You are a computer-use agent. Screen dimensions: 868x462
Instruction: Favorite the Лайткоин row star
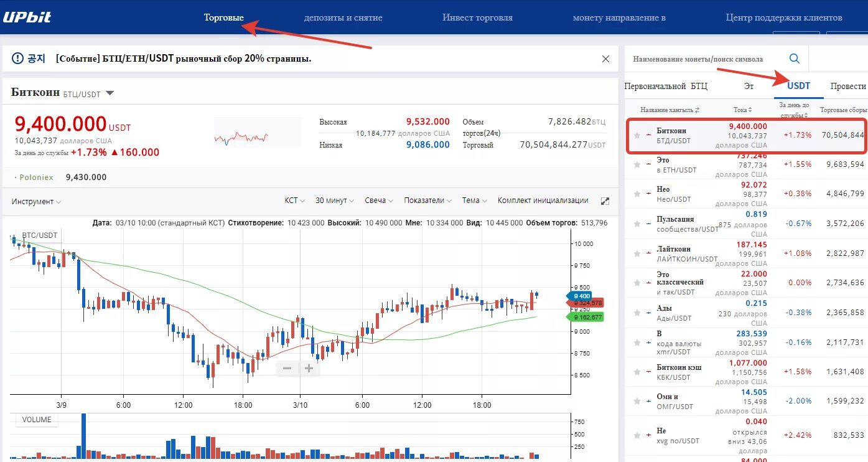(637, 253)
